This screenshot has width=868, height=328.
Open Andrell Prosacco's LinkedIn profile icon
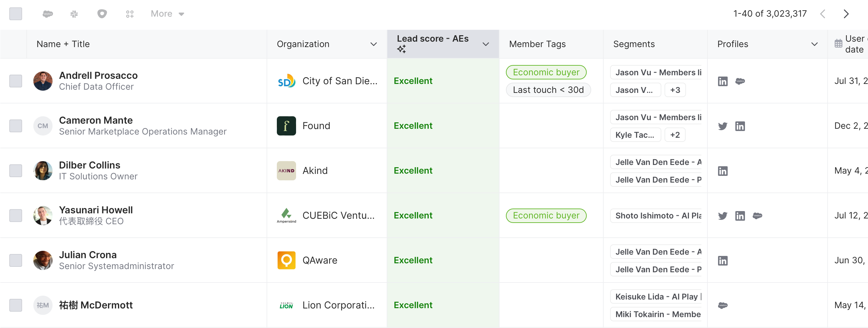723,81
